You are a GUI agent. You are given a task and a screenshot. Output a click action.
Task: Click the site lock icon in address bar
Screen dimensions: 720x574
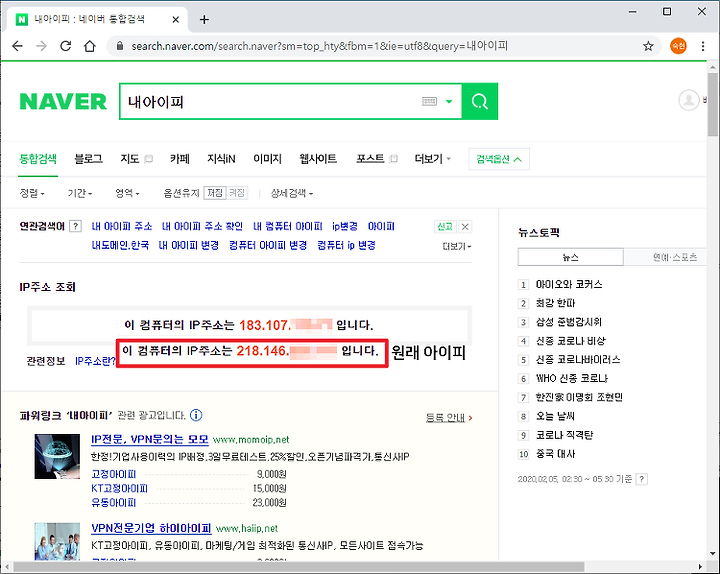tap(120, 46)
